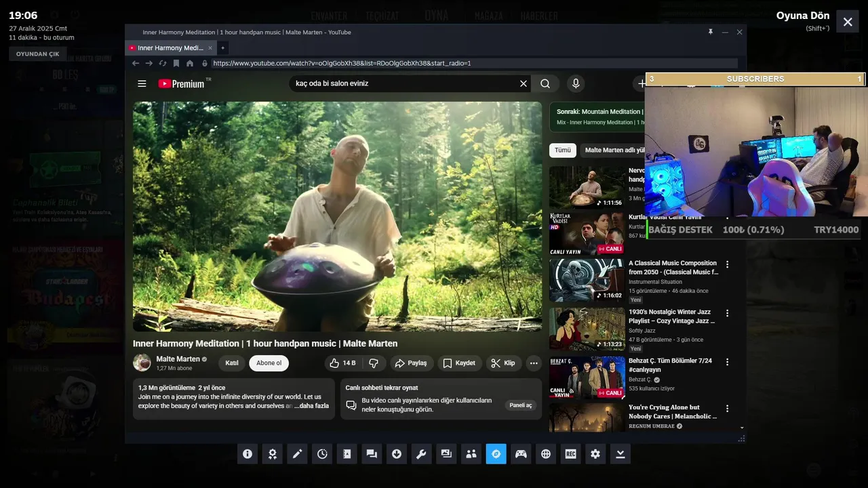Open the overlay settings gear icon
This screenshot has height=488, width=868.
(595, 454)
